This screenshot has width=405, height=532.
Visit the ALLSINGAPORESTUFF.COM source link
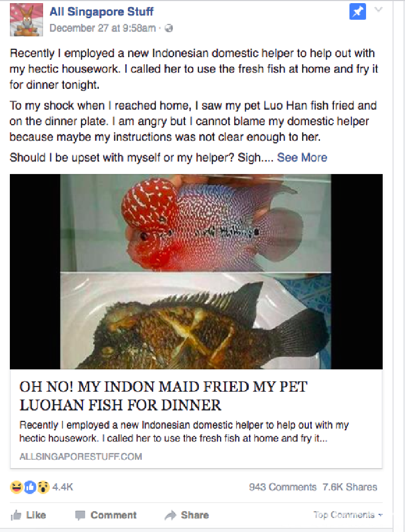[80, 457]
